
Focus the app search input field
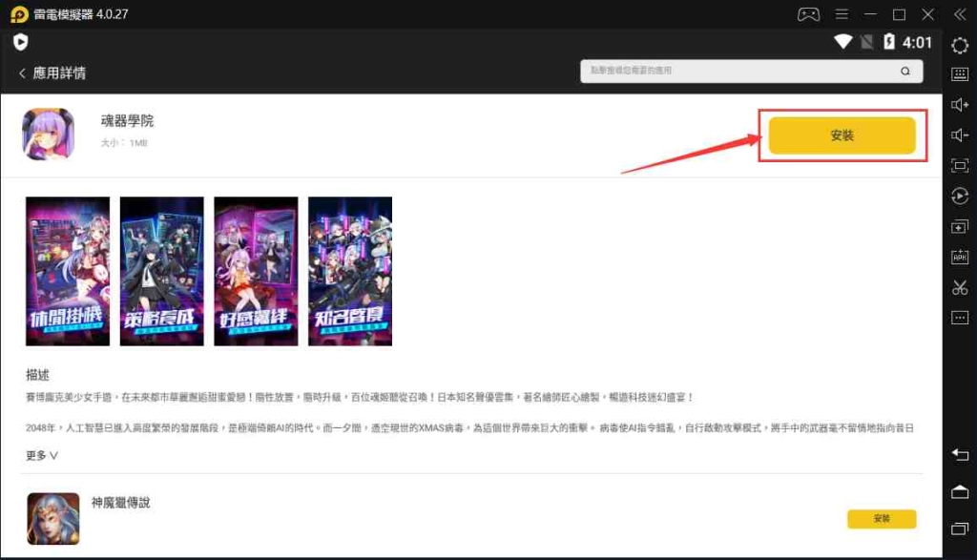tap(752, 71)
